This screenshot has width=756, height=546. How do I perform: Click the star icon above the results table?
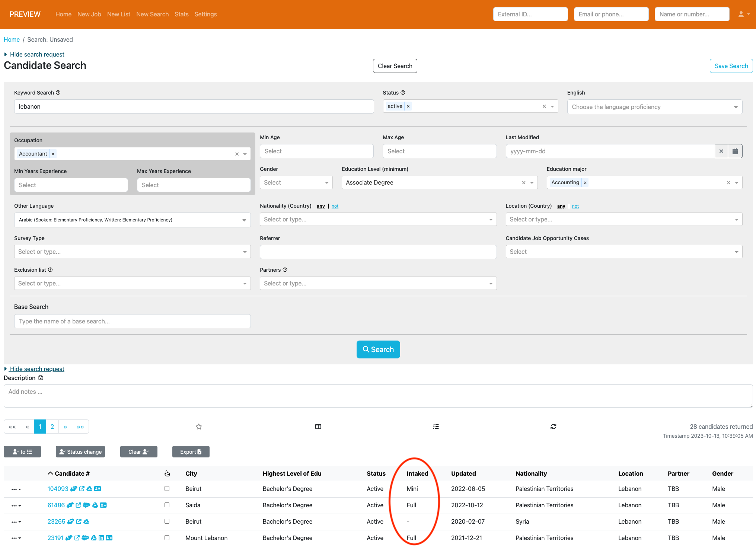(199, 427)
